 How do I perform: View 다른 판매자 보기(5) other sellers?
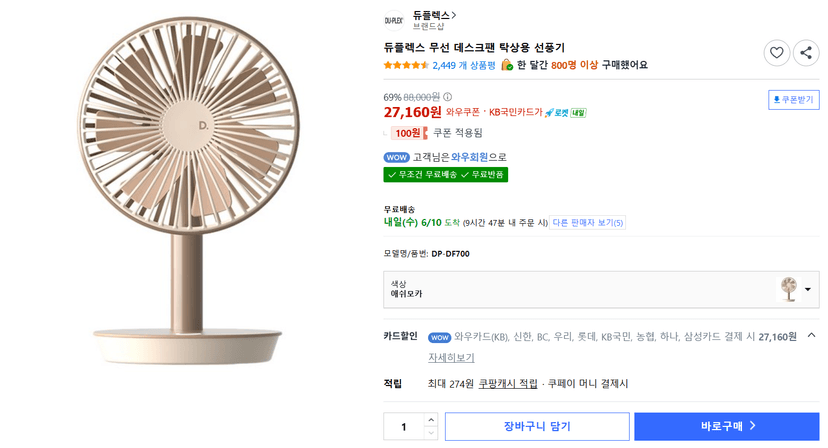587,223
